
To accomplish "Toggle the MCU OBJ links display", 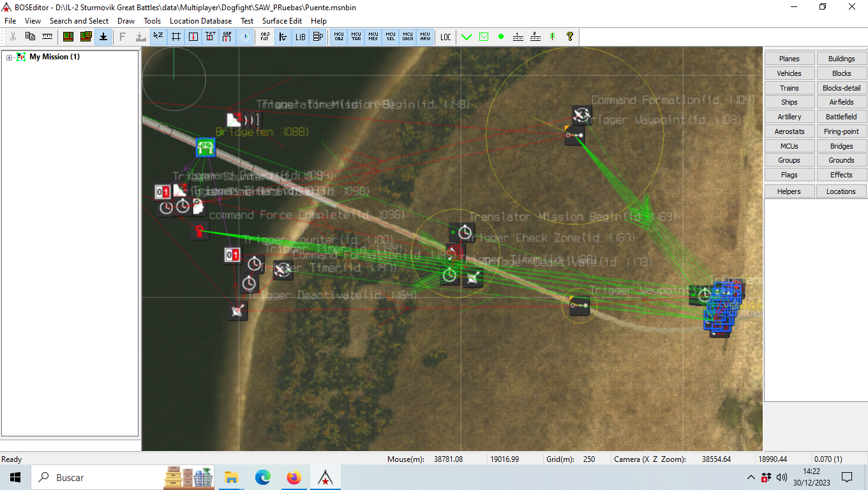I will 340,37.
